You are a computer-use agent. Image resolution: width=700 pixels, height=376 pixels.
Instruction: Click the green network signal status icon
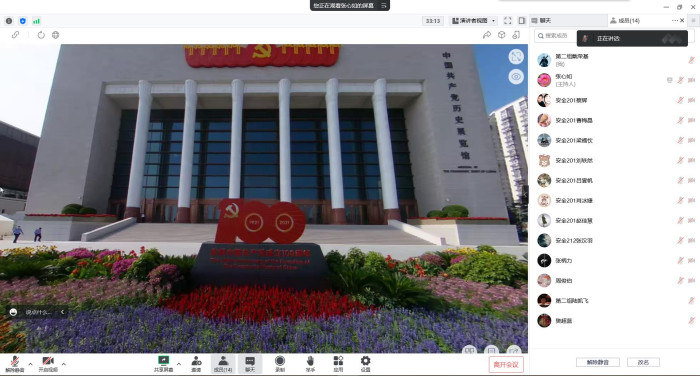tap(36, 21)
